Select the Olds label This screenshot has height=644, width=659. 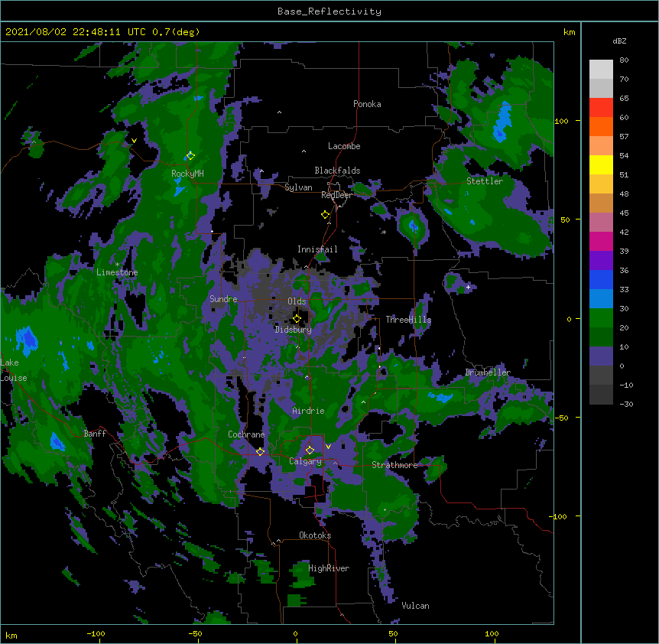pyautogui.click(x=297, y=301)
